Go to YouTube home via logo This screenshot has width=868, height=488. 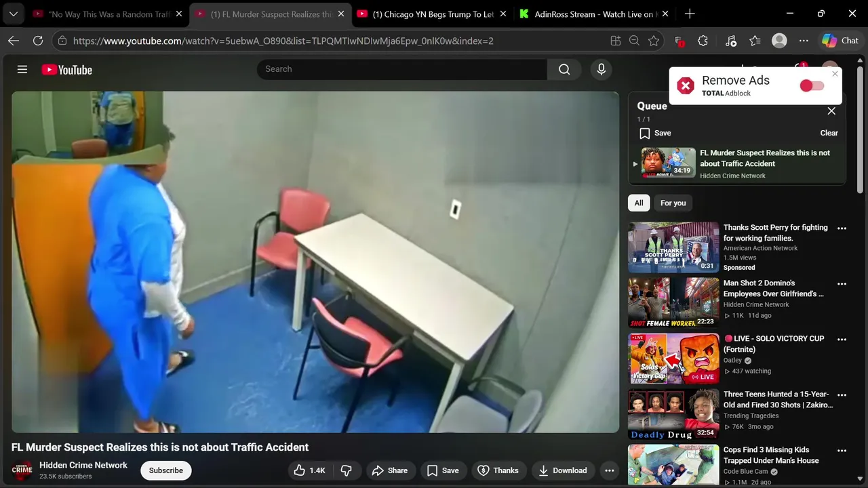click(x=66, y=69)
